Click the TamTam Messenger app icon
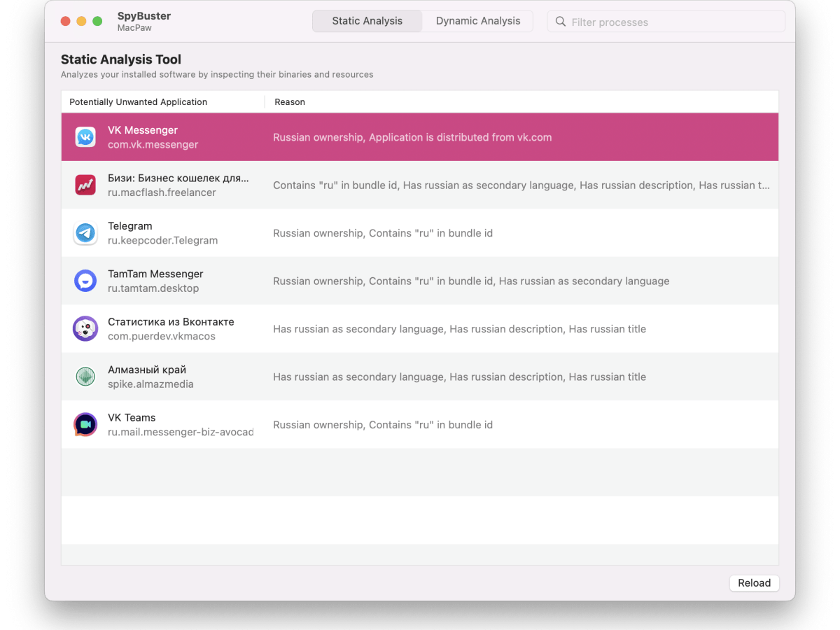This screenshot has height=630, width=840. [x=85, y=281]
